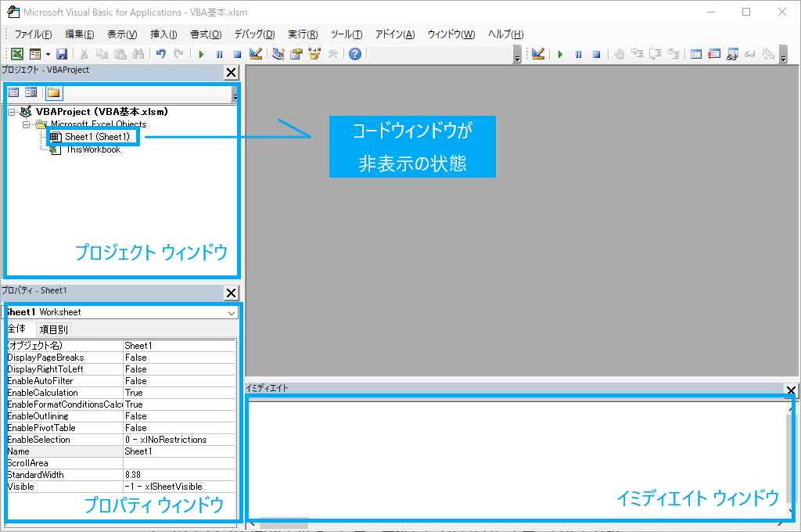Run macro from Standard toolbar

[201, 54]
